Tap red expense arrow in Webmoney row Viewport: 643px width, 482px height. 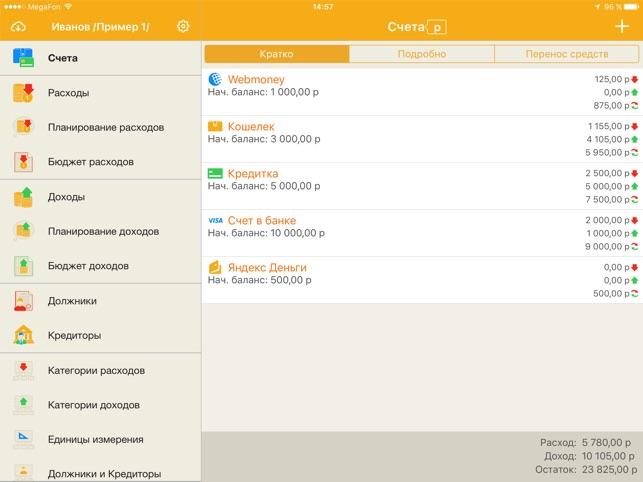coord(634,79)
